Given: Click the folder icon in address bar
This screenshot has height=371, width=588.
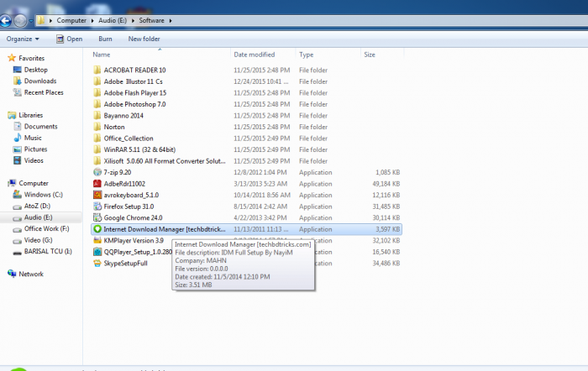Looking at the screenshot, I should pos(41,20).
